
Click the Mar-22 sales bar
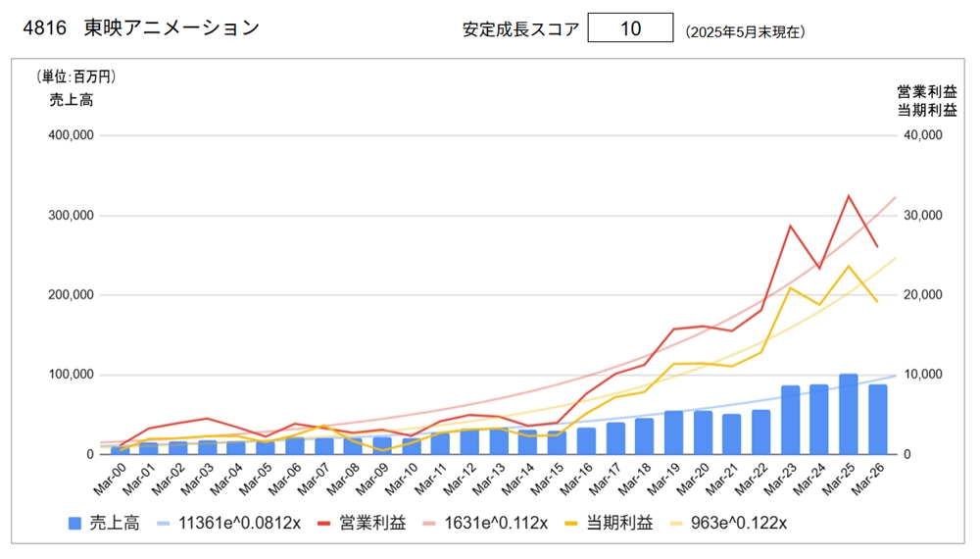[760, 432]
